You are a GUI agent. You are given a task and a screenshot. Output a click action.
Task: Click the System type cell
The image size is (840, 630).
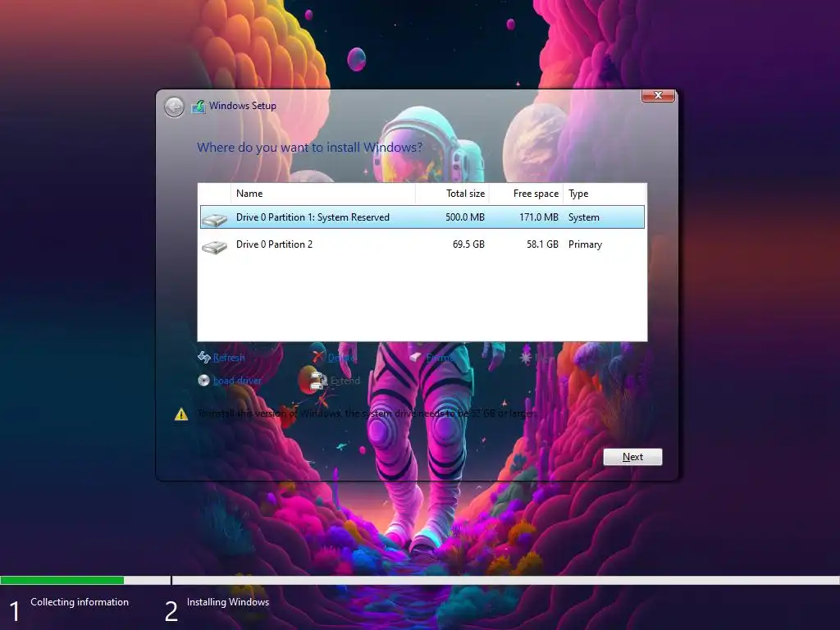[584, 217]
